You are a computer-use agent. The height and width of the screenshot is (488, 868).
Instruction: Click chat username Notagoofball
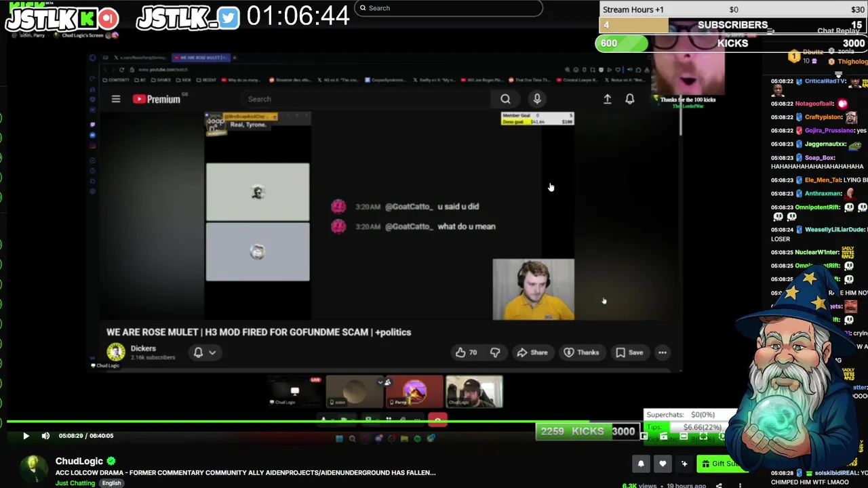point(814,104)
